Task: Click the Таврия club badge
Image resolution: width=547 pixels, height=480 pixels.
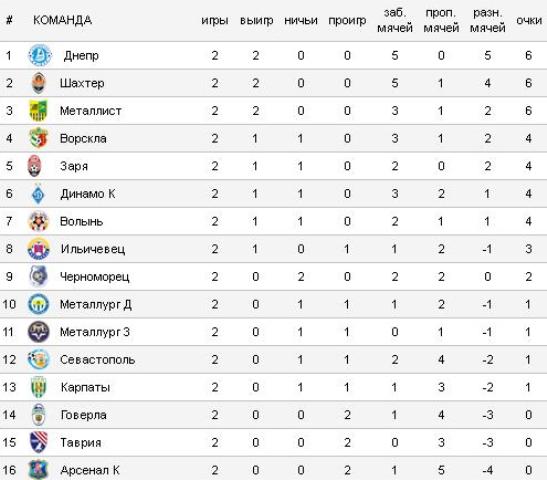Action: [38, 442]
